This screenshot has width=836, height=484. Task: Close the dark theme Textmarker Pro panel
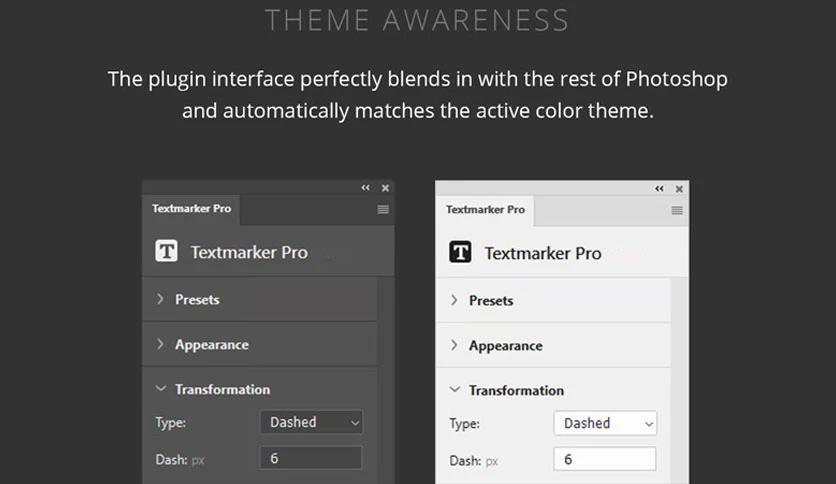(385, 188)
